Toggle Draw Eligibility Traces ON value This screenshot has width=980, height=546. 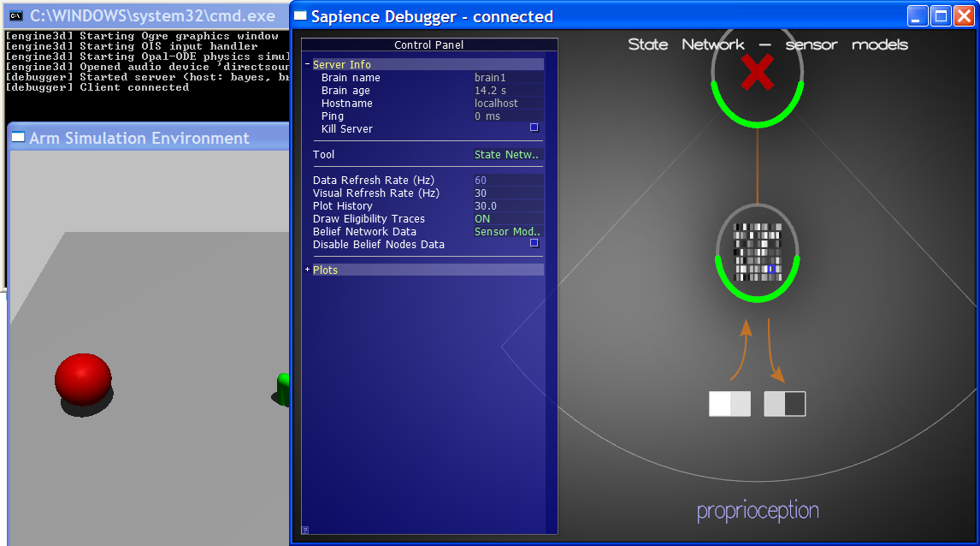[482, 219]
